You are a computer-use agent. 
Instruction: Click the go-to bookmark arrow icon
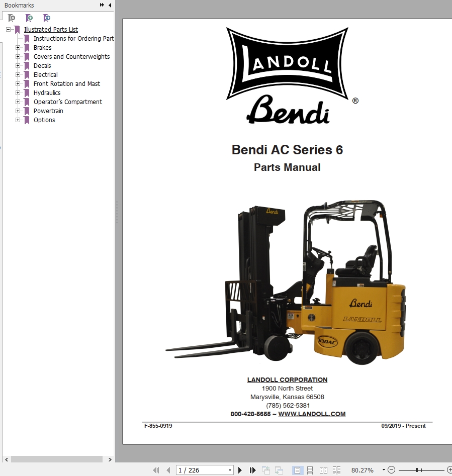point(47,18)
